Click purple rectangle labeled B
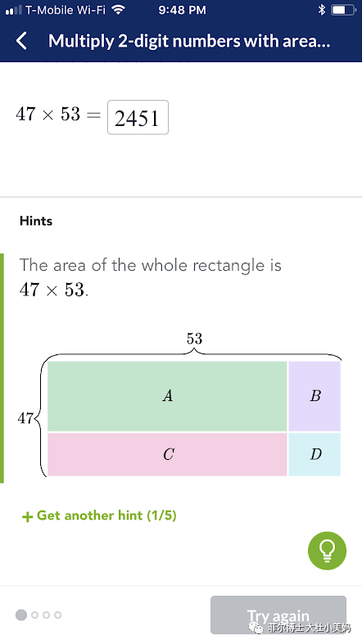Screen dimensions: 362x644 point(314,396)
